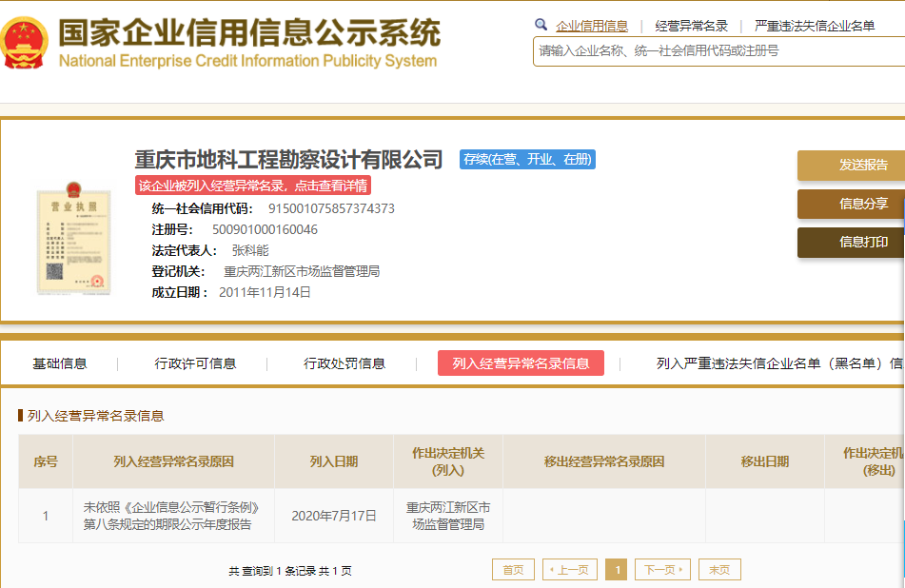The height and width of the screenshot is (588, 905).
Task: Click the 信息打印 button
Action: click(852, 243)
